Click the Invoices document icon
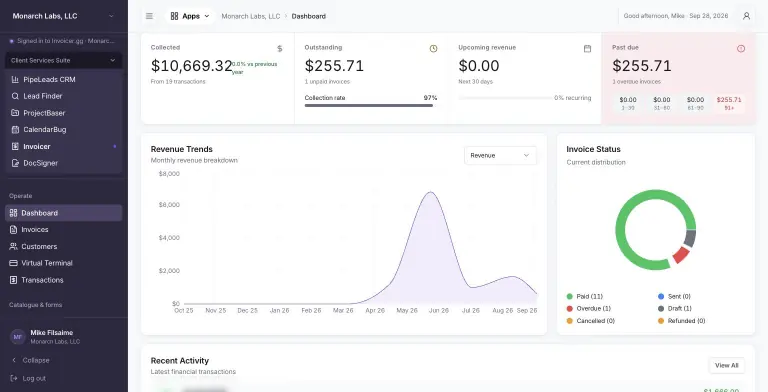Image resolution: width=768 pixels, height=392 pixels. [13, 229]
